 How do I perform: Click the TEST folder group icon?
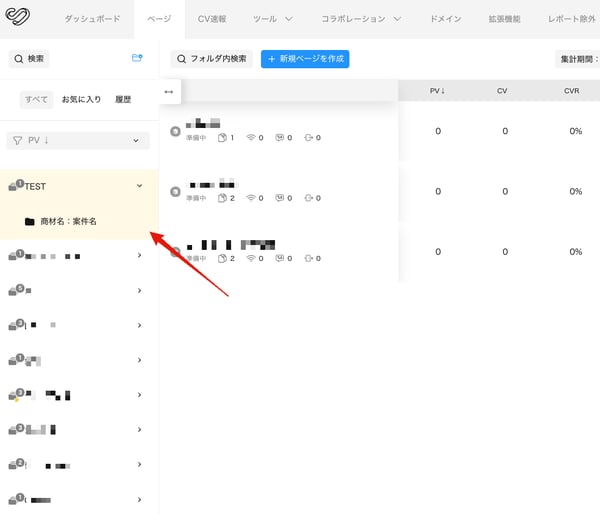coord(15,186)
